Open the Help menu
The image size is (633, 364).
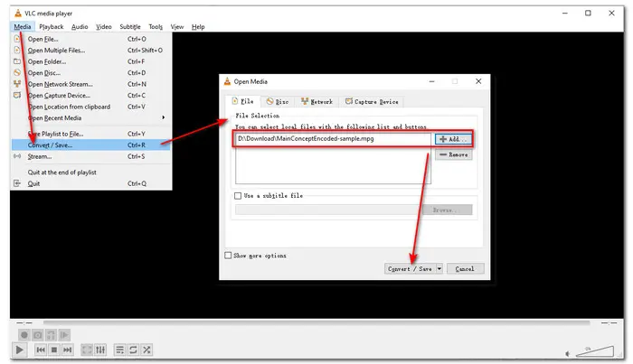198,26
